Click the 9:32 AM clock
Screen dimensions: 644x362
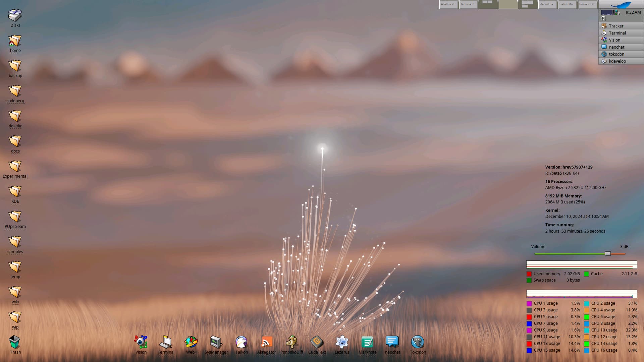[x=633, y=12]
